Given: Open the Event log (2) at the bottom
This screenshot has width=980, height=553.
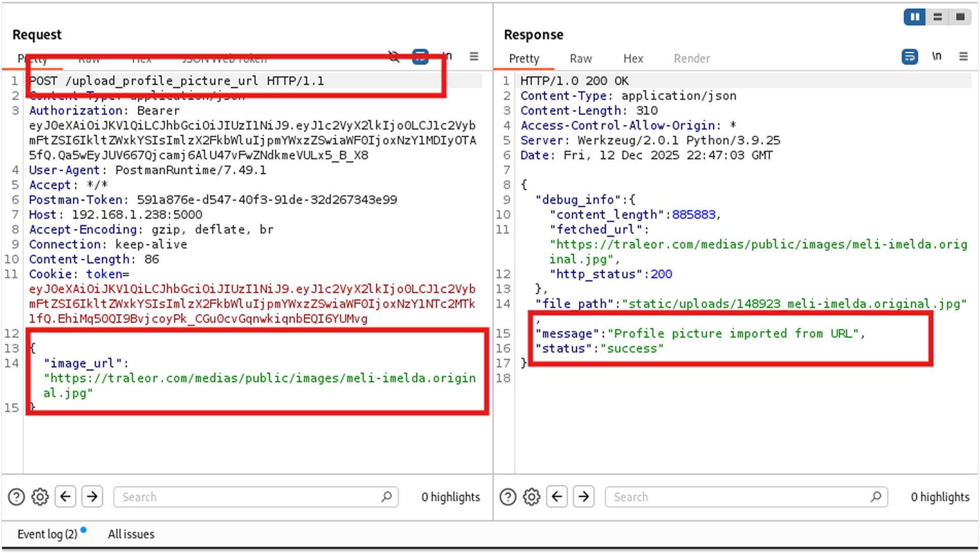Looking at the screenshot, I should tap(47, 534).
